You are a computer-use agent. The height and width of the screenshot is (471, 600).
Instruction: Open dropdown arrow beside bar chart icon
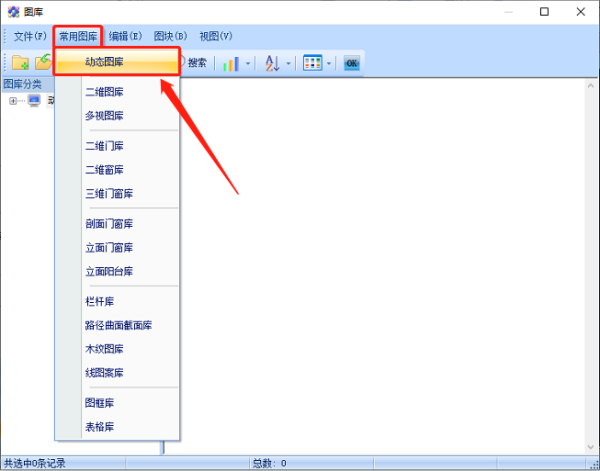click(x=248, y=63)
